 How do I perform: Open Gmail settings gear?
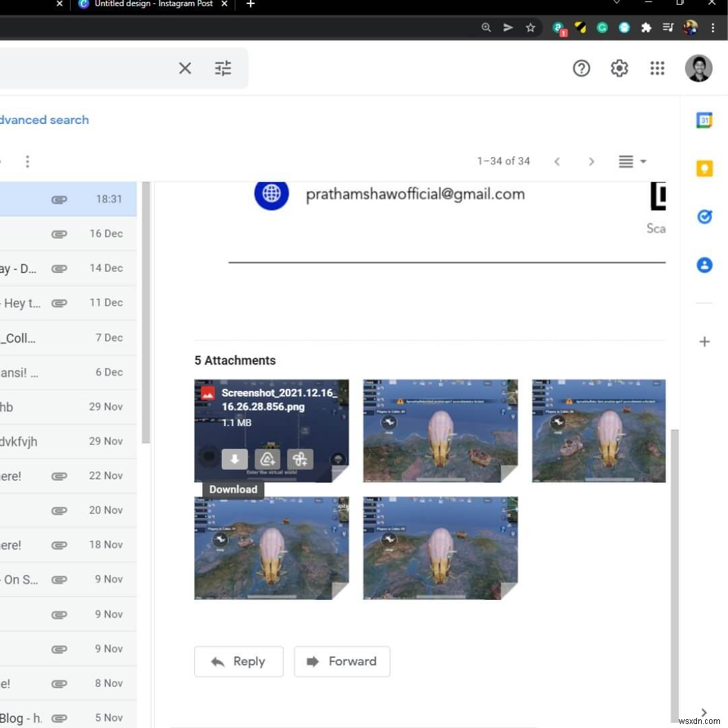(619, 68)
